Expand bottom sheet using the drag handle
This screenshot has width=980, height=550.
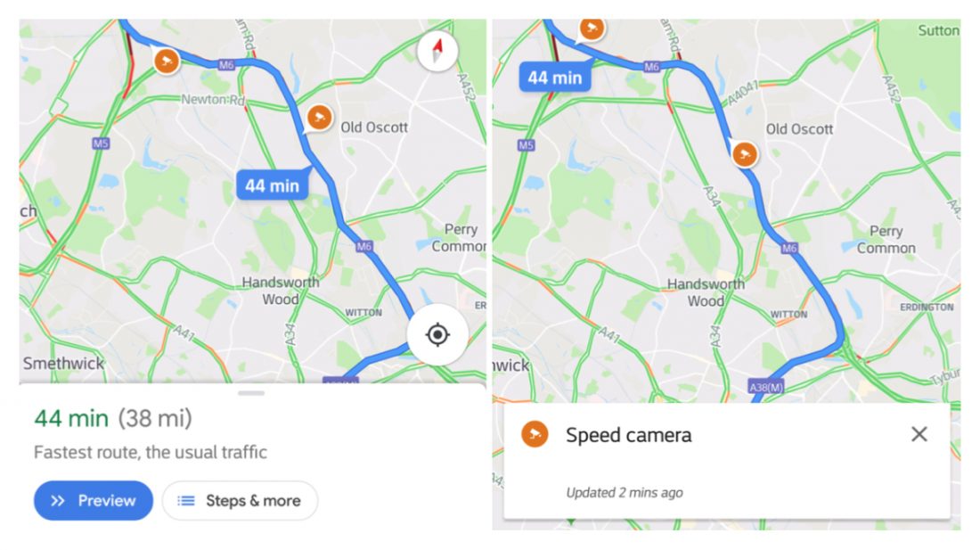coord(251,393)
